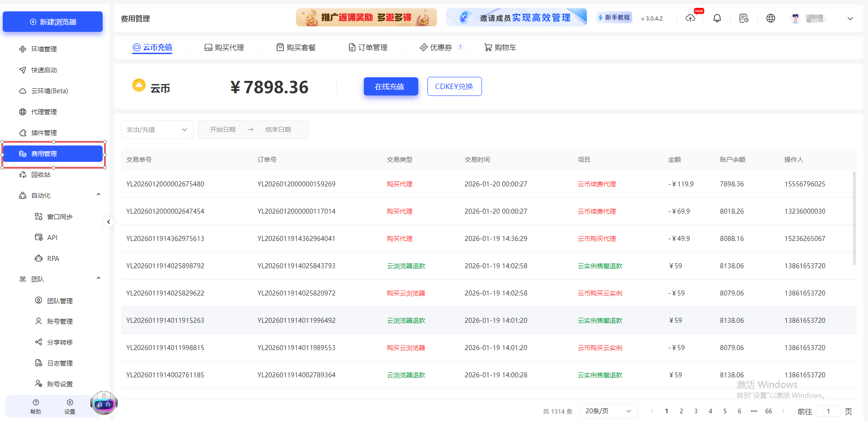Viewport: 868px width, 421px height.
Task: Open 云环境(Beta) in the sidebar
Action: tap(50, 90)
